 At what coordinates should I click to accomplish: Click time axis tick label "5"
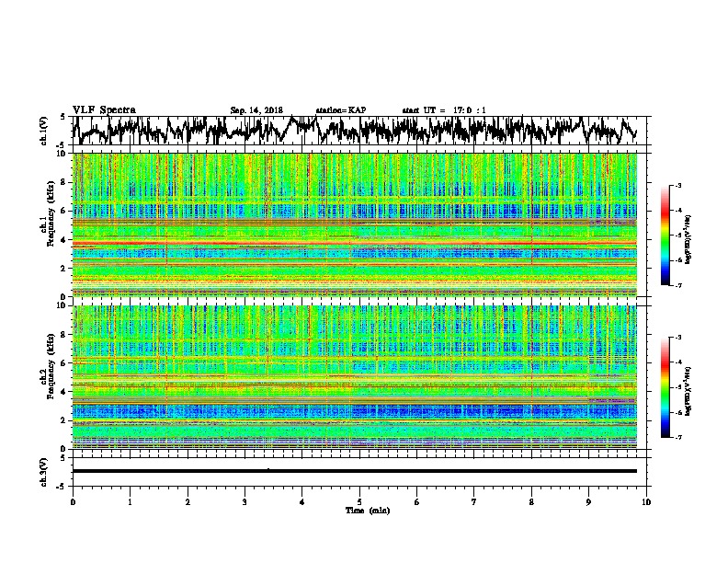(x=359, y=502)
